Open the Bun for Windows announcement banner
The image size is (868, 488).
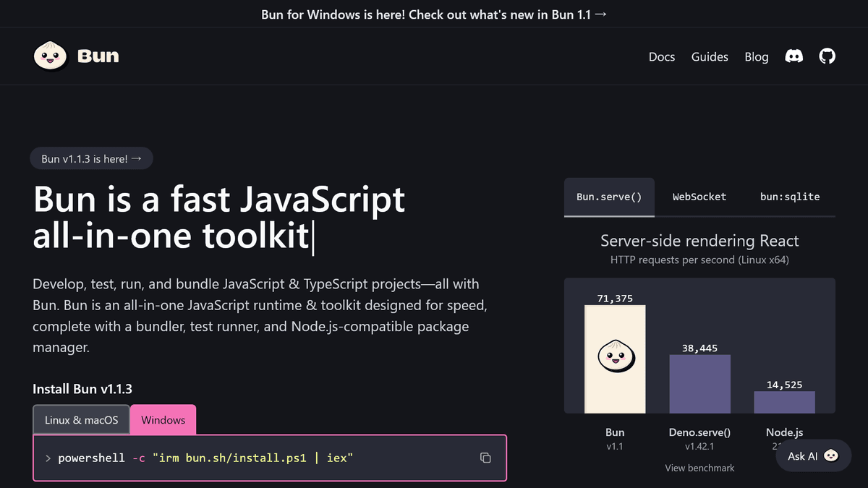434,14
